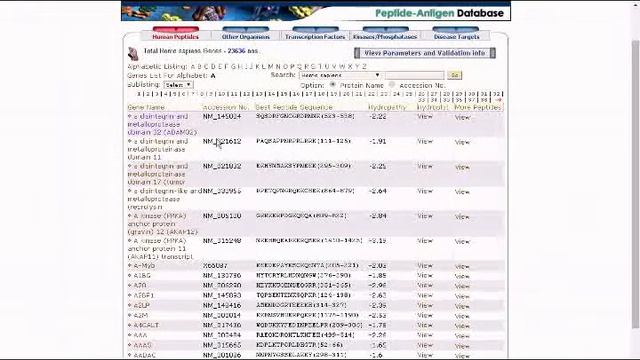Open AKAP12 anchor protein gene link
The width and height of the screenshot is (640, 360).
click(x=162, y=224)
